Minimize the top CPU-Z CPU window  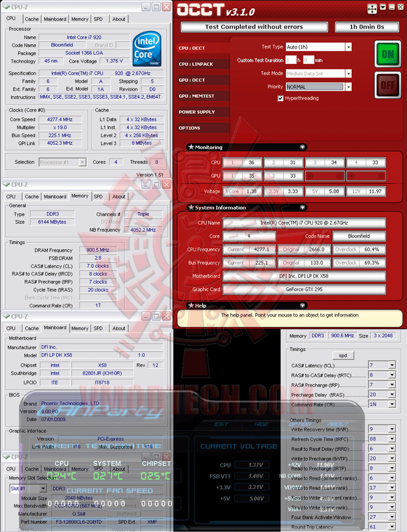146,7
